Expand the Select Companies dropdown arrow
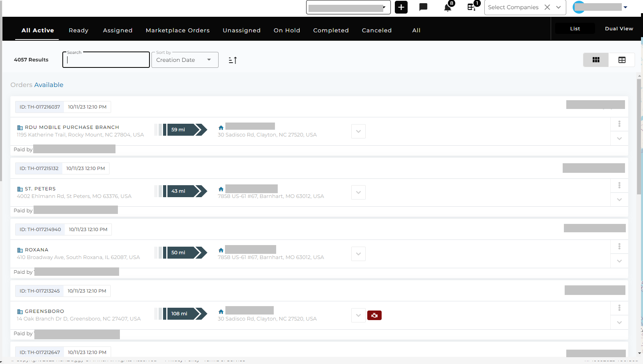Viewport: 643px width, 364px height. tap(559, 7)
